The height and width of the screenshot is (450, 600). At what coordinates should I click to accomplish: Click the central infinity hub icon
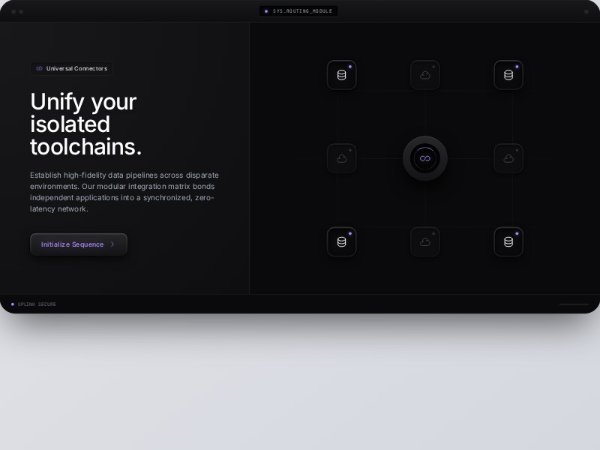(425, 158)
